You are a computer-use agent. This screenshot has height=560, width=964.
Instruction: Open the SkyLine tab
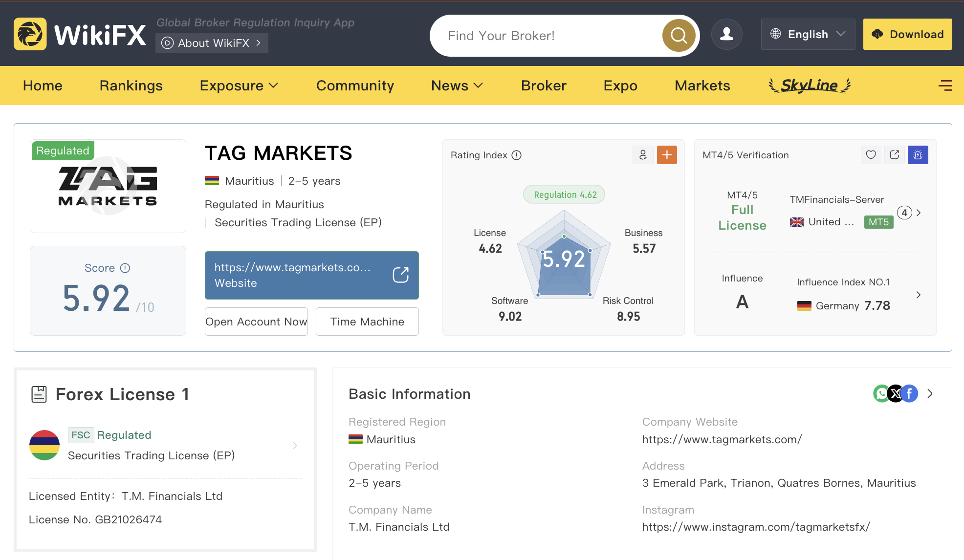[810, 86]
